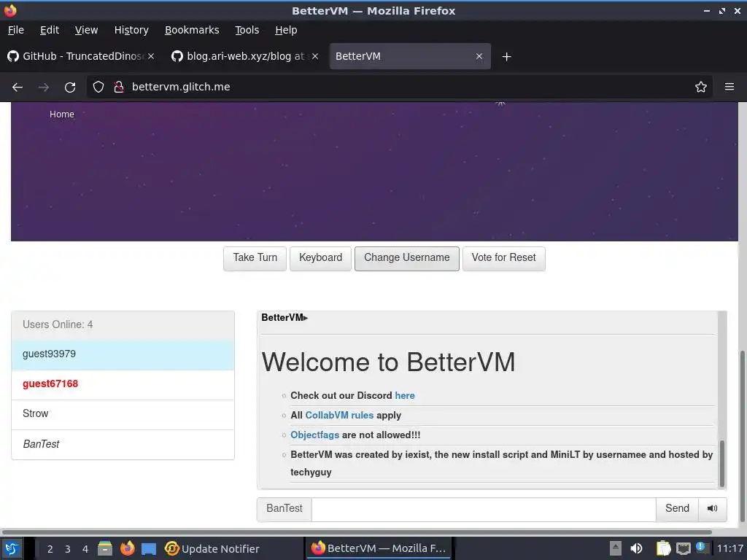The image size is (747, 560).
Task: Open the History menu
Action: [x=131, y=30]
